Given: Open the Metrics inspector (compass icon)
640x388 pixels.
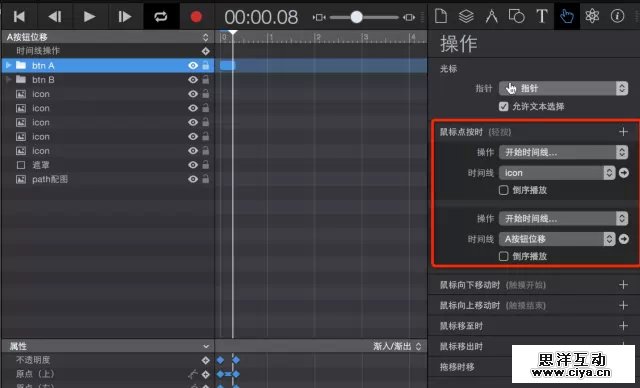Looking at the screenshot, I should coord(491,16).
